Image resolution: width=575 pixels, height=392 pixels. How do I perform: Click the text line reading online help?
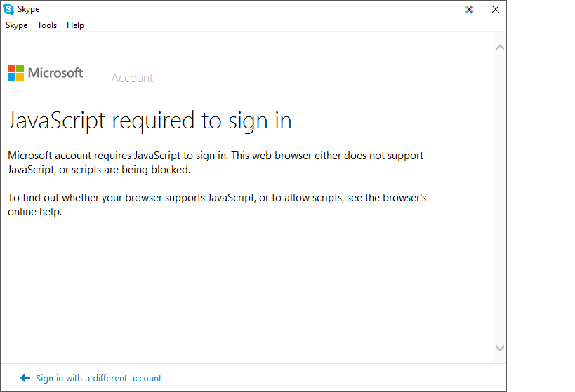(35, 212)
